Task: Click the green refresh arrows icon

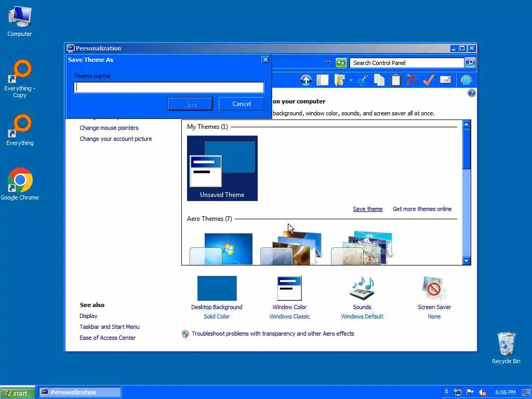Action: point(341,63)
